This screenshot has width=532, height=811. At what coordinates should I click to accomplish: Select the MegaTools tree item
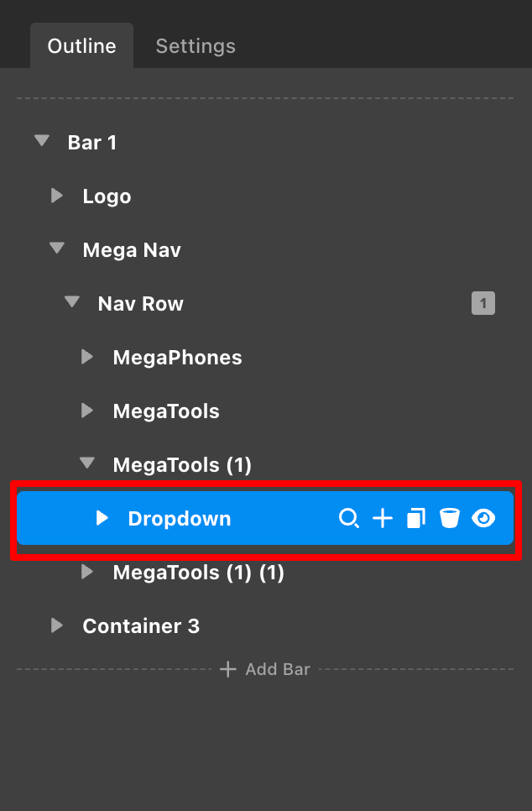pos(166,411)
